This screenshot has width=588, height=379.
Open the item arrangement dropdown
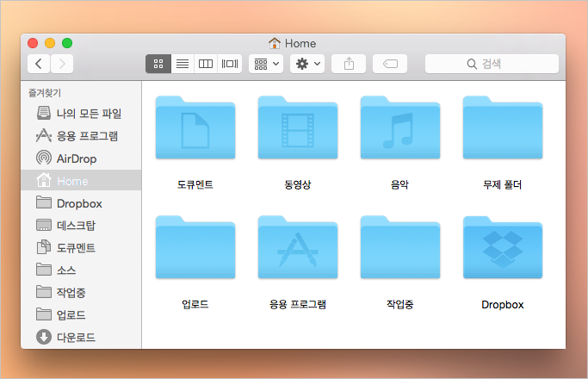[x=266, y=64]
